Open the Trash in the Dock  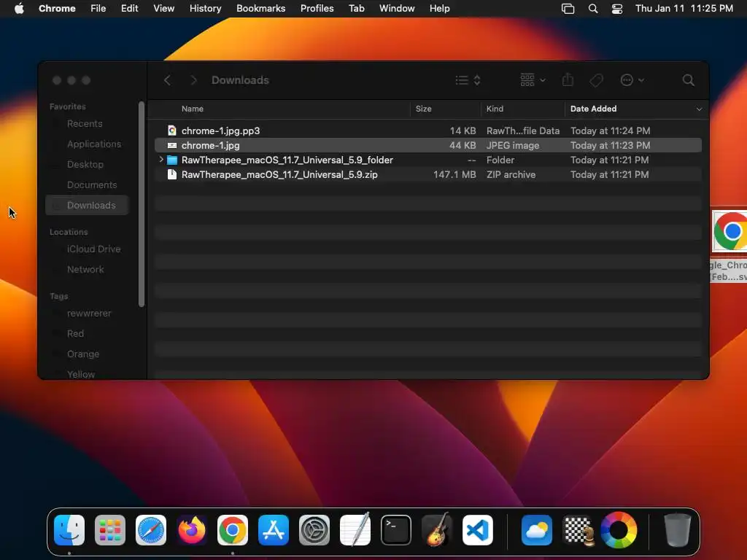click(678, 530)
